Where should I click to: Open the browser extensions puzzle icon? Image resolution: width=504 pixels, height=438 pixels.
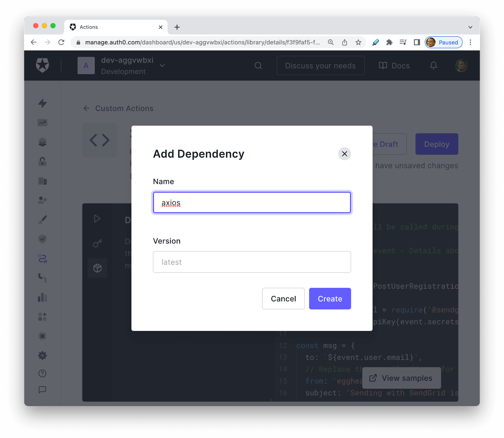tap(389, 42)
